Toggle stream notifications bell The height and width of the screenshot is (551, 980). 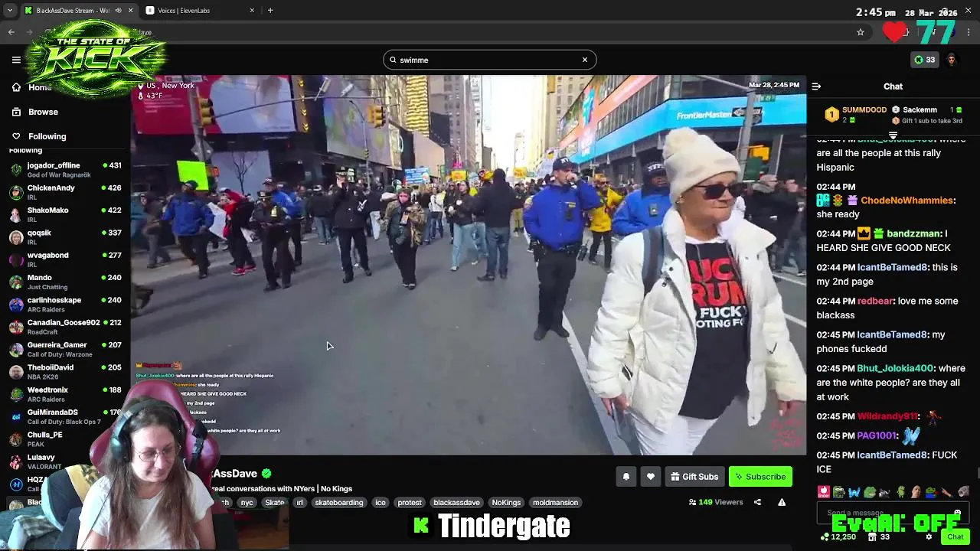point(626,477)
